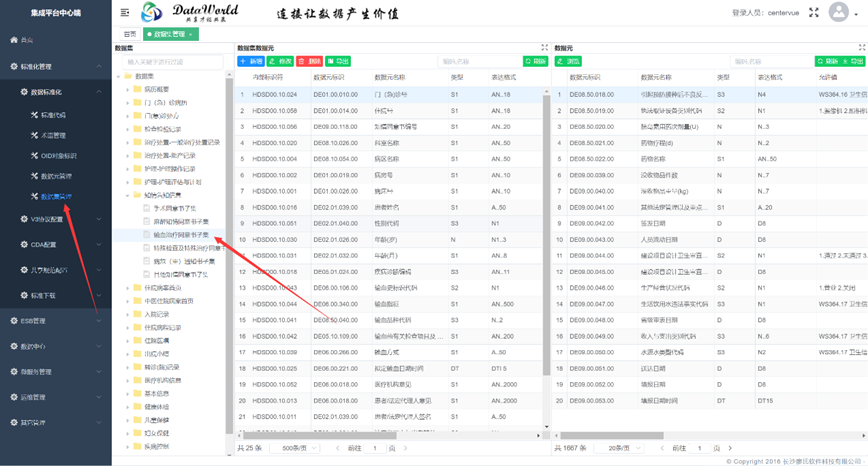The image size is (868, 466).
Task: Click 刷新 button in right 数据元 panel
Action: tap(828, 61)
